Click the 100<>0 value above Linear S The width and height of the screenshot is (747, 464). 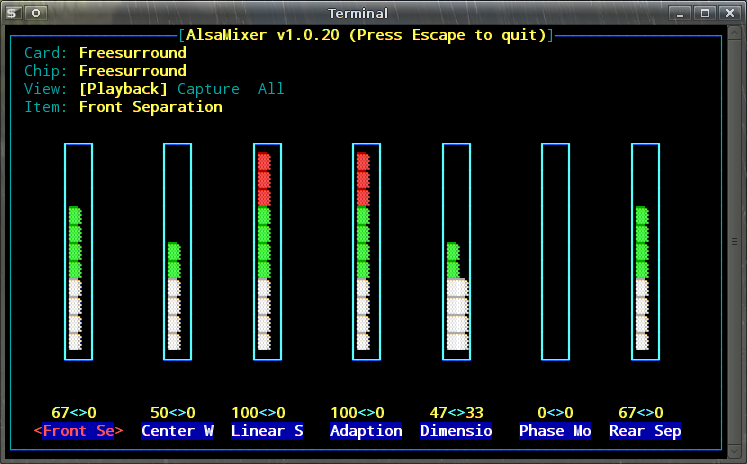[x=258, y=413]
